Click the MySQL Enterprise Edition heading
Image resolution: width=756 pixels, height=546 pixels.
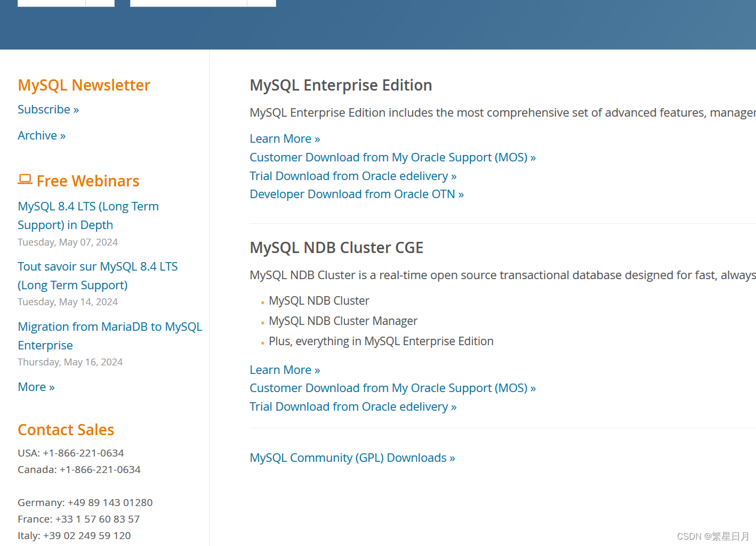click(x=341, y=85)
